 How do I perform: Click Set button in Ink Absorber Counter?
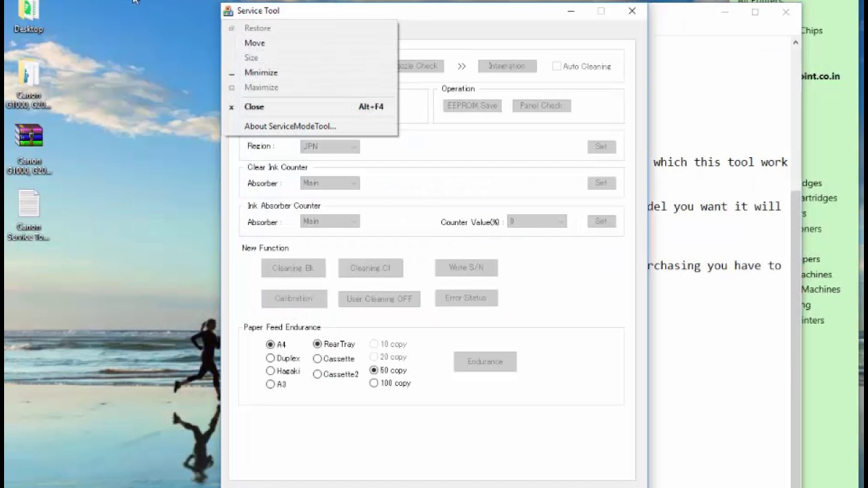601,221
